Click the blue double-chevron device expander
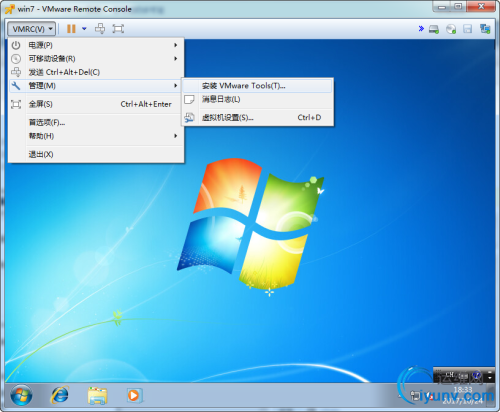500x412 pixels. pyautogui.click(x=421, y=29)
